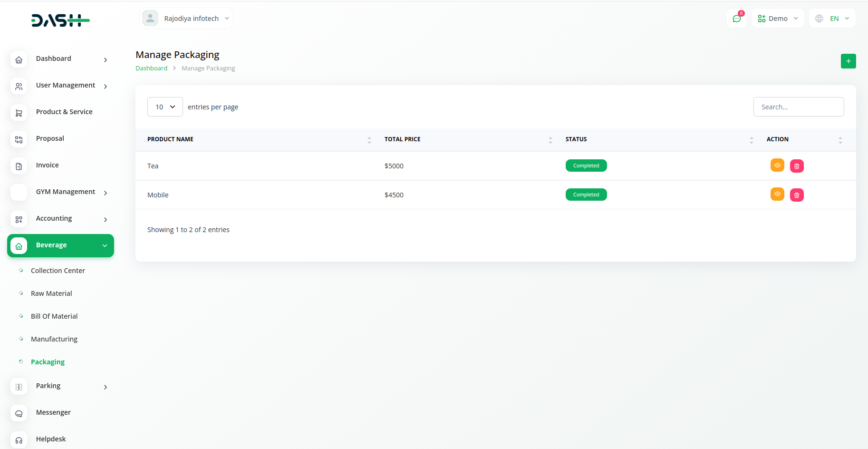View the Mobile packaging with eye icon

[x=777, y=195]
